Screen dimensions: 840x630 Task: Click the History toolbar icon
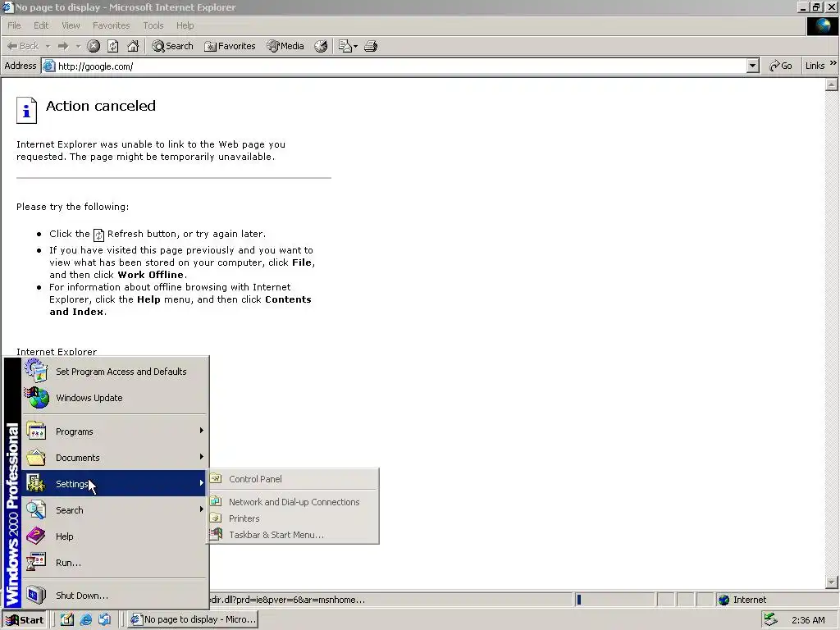321,46
